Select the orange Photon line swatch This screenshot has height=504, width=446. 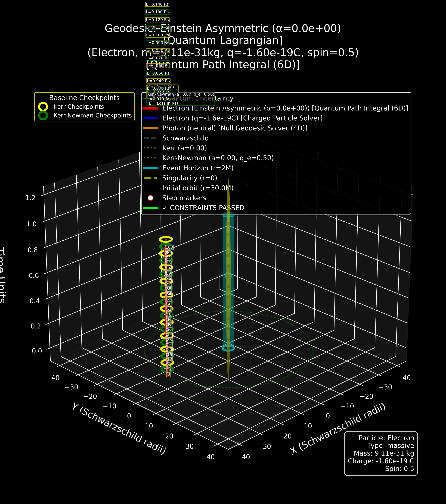pos(150,128)
